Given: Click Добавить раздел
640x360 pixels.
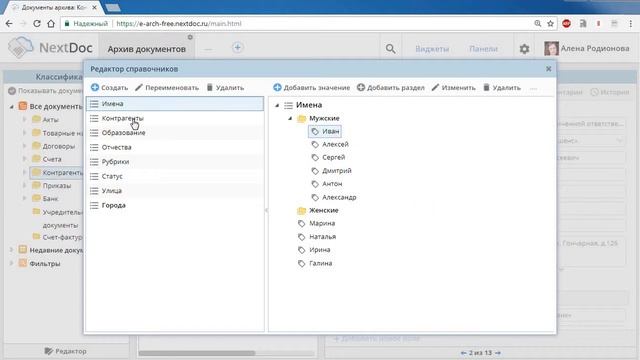Looking at the screenshot, I should (x=391, y=87).
